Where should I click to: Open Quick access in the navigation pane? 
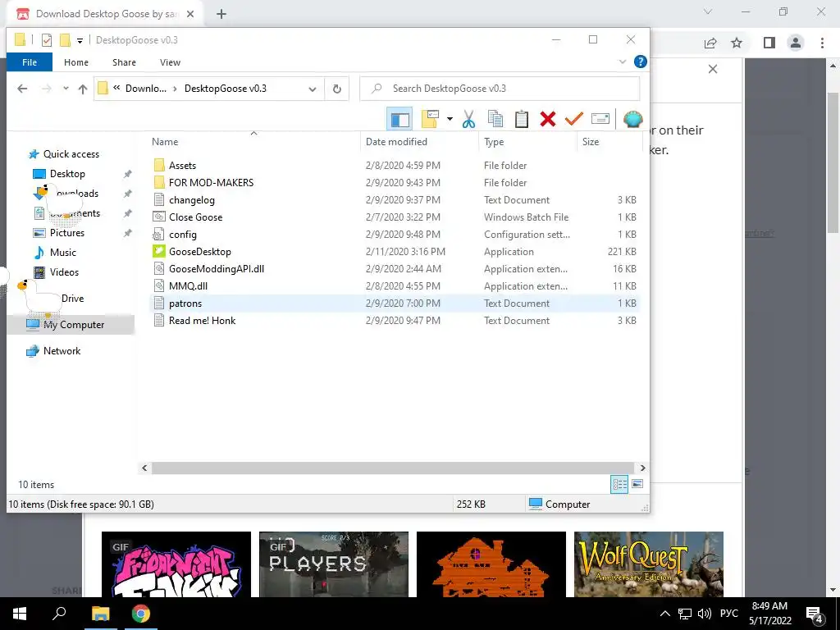71,154
